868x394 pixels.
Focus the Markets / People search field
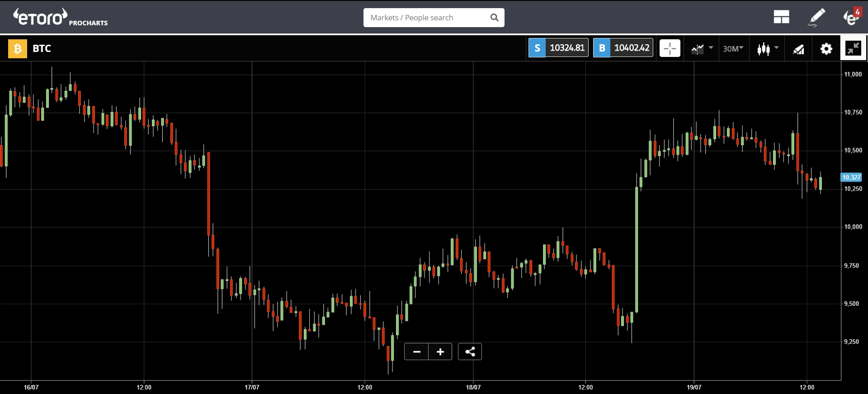click(x=427, y=18)
